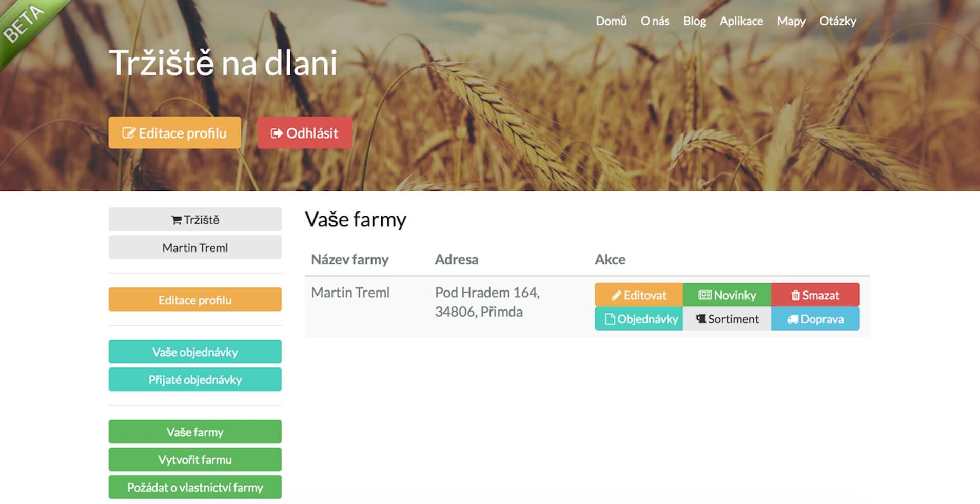This screenshot has width=980, height=504.
Task: Click the newspaper icon on Novinky button
Action: 704,295
